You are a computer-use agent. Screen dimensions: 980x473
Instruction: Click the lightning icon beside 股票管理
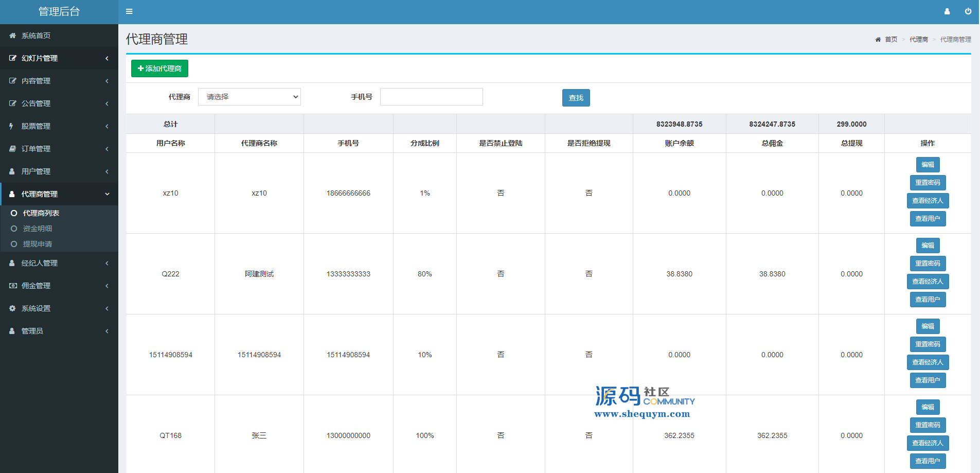click(x=11, y=126)
